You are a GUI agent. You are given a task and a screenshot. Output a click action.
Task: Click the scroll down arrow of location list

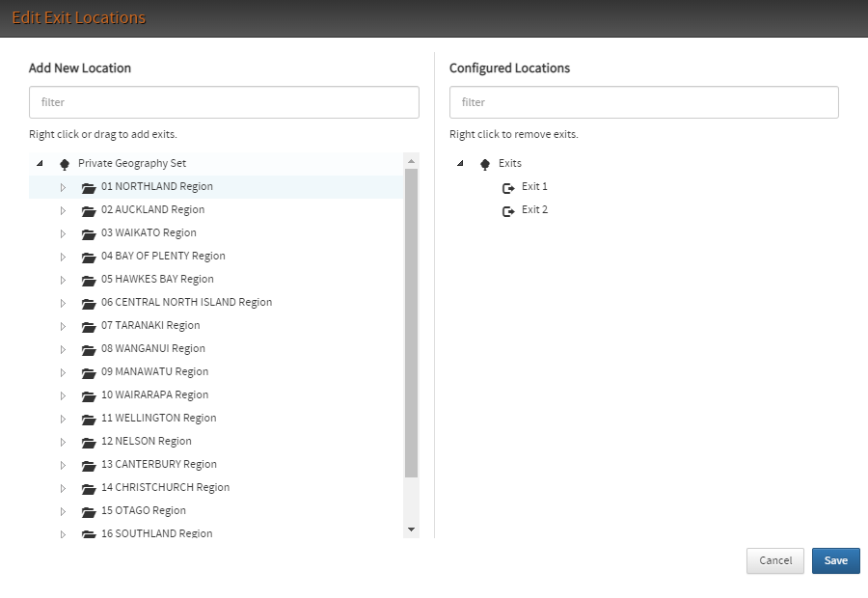[412, 530]
